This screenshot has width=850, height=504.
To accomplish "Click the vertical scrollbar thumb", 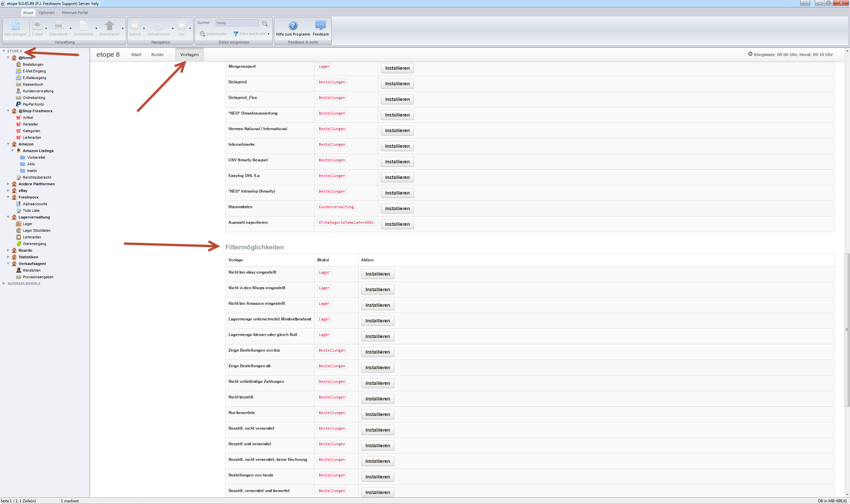I will coord(847,329).
